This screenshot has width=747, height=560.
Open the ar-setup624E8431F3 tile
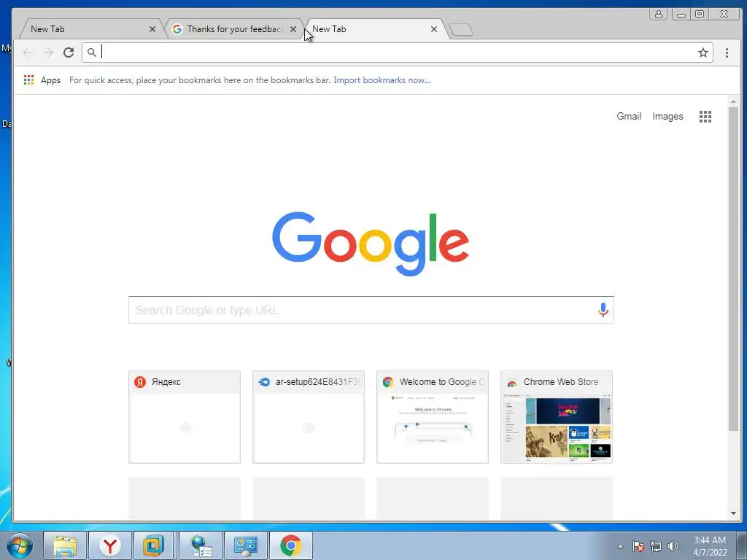309,416
